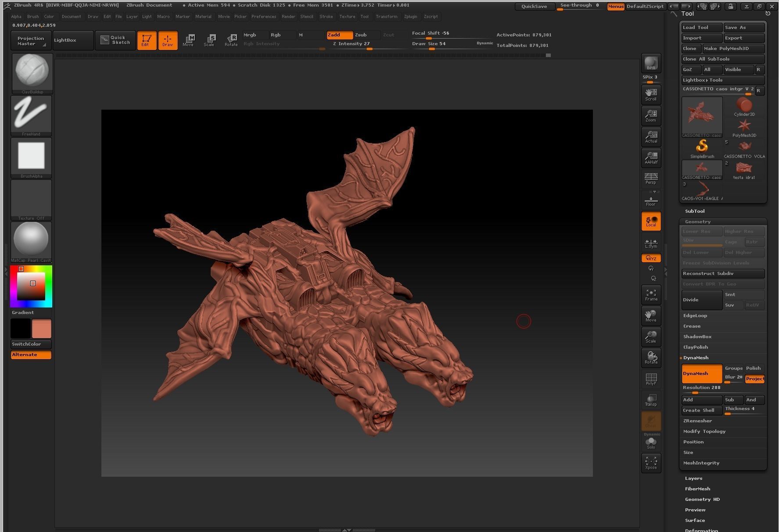Toggle Persp perspective view

(x=651, y=179)
